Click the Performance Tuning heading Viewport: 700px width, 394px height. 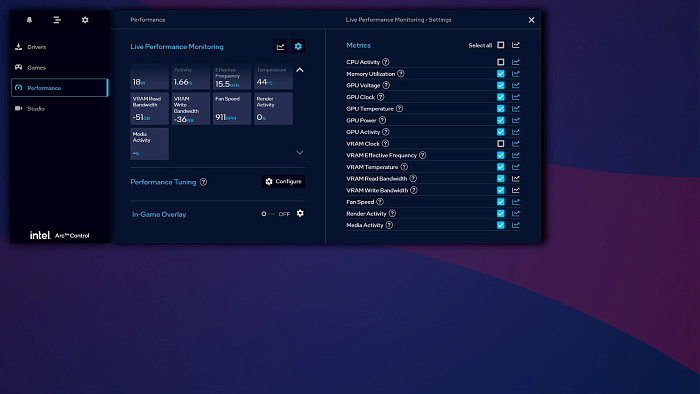pos(163,182)
